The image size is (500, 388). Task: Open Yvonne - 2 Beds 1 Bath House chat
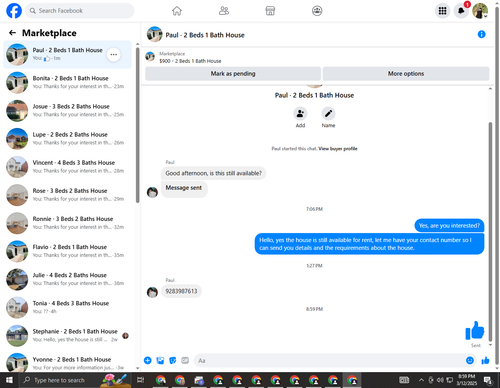pyautogui.click(x=67, y=363)
